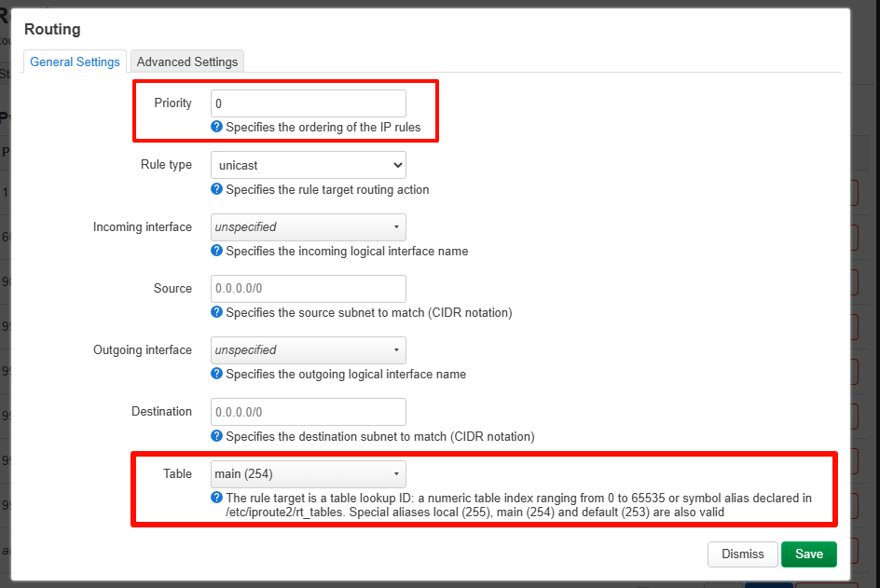This screenshot has width=880, height=588.
Task: Click into the Destination subnet field
Action: click(x=308, y=412)
